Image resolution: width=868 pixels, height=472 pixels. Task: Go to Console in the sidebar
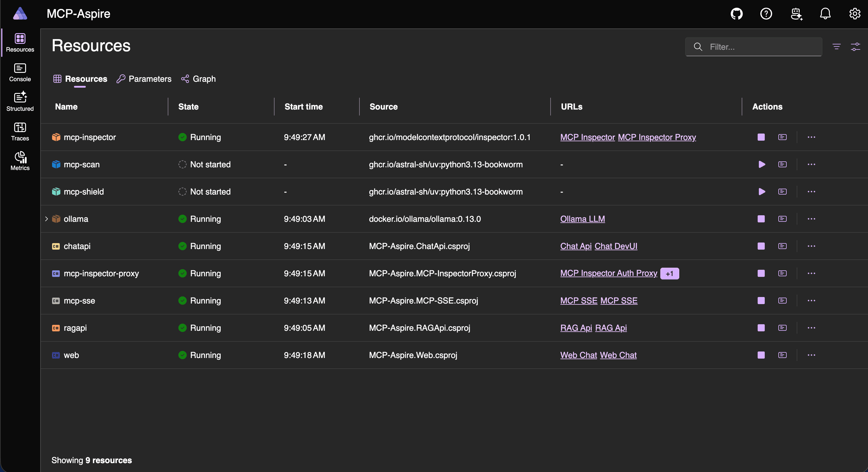pos(20,73)
